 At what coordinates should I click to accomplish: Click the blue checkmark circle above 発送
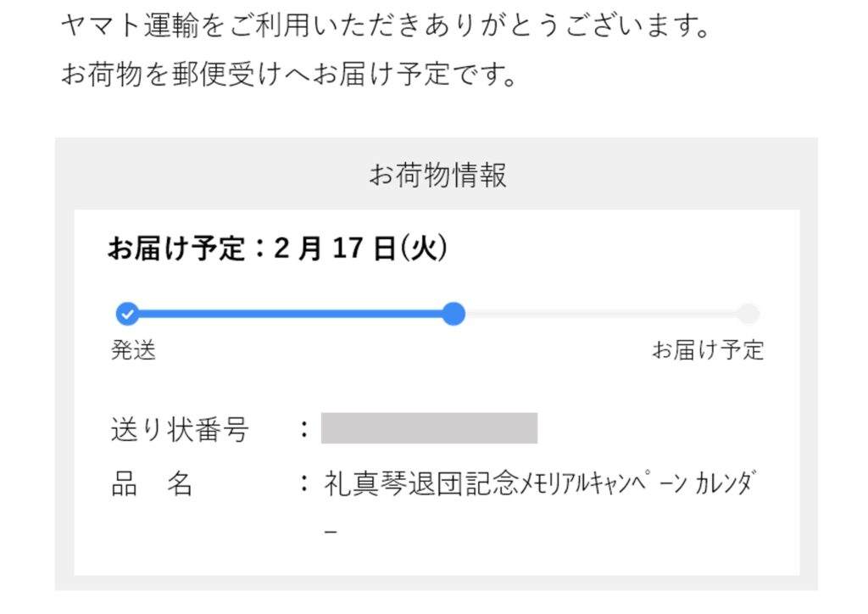(x=127, y=315)
